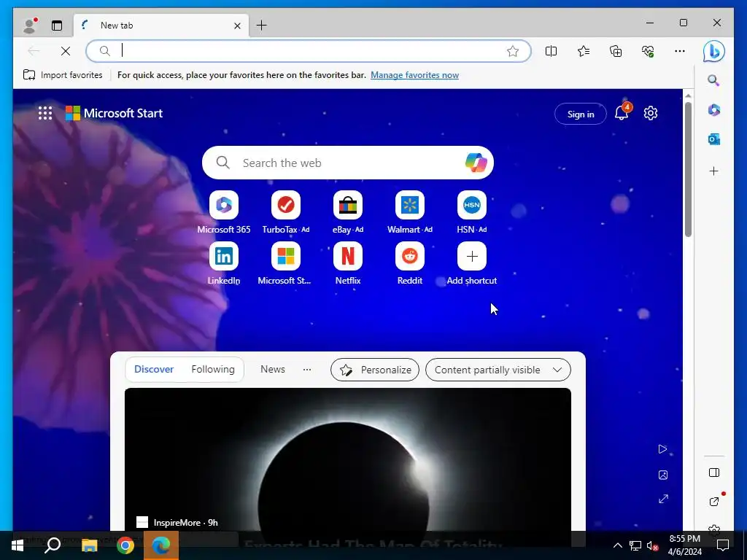Show hidden tray icons chevron
Viewport: 747px width, 560px height.
coord(617,545)
